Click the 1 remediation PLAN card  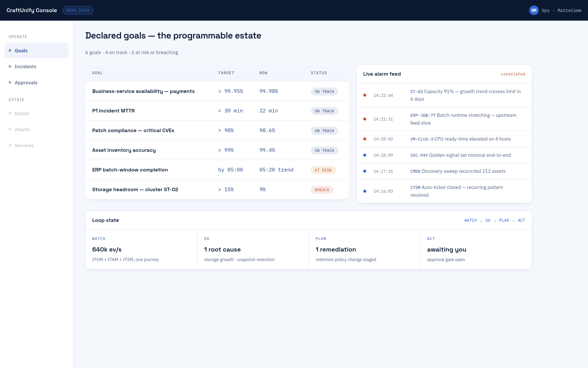(364, 250)
